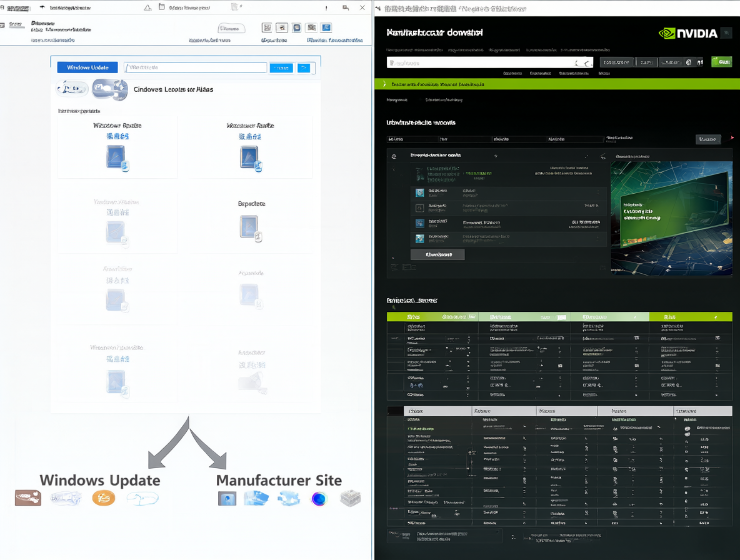Click the blue Windows Update button
This screenshot has width=740, height=560.
point(87,67)
